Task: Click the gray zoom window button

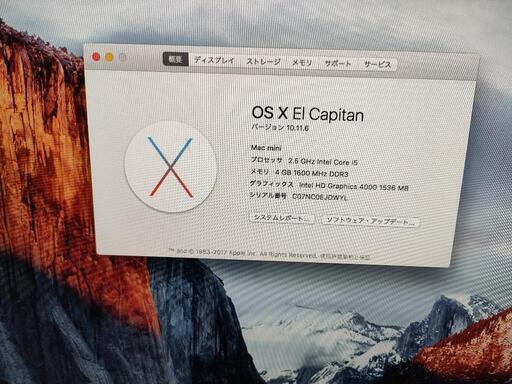Action: 123,58
